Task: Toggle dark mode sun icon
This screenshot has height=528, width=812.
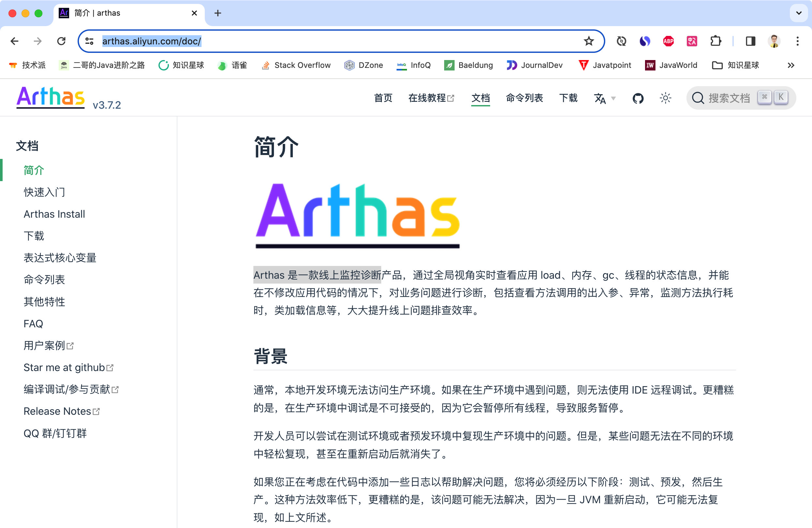Action: pos(665,98)
